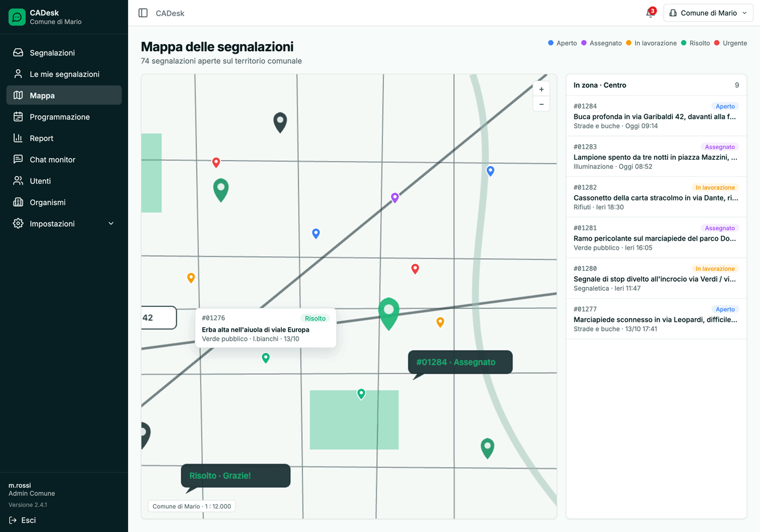Click small green pin inside green park rectangle
Screen dimensions: 760x532
(x=361, y=394)
